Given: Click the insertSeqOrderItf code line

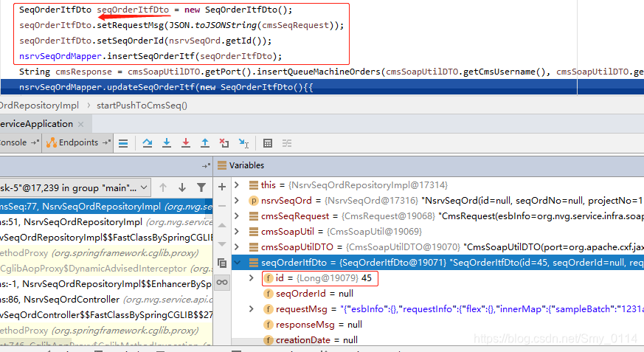Looking at the screenshot, I should click(150, 56).
